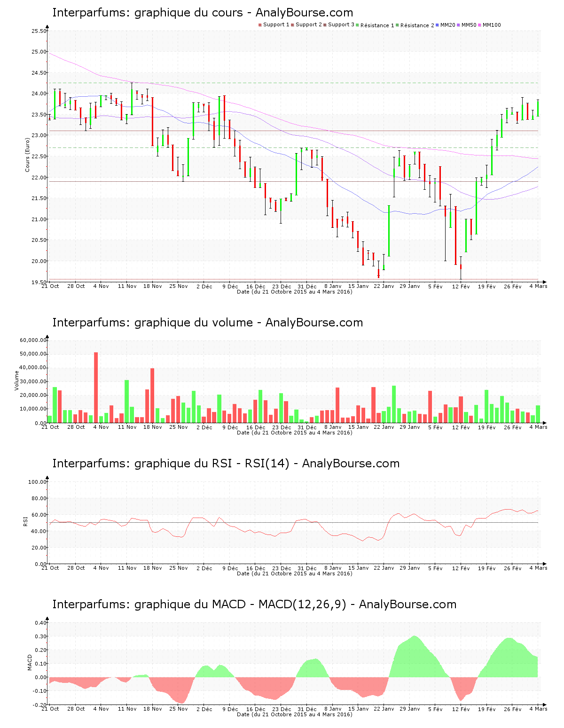The width and height of the screenshot is (564, 728).
Task: Select the 'Support 3' legend label
Action: tap(341, 25)
